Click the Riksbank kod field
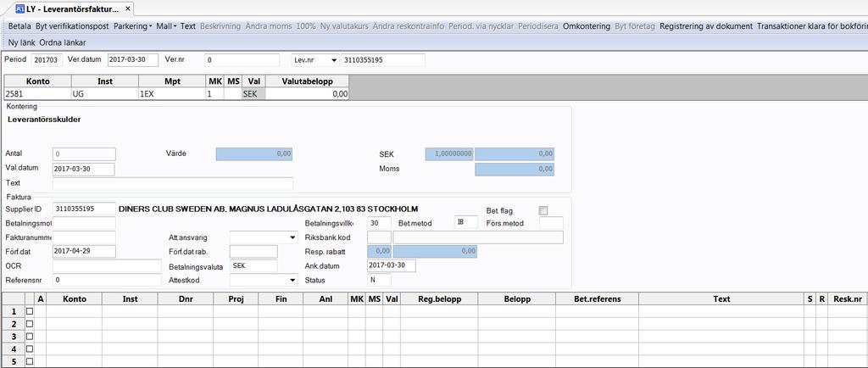868x368 pixels. tap(379, 237)
